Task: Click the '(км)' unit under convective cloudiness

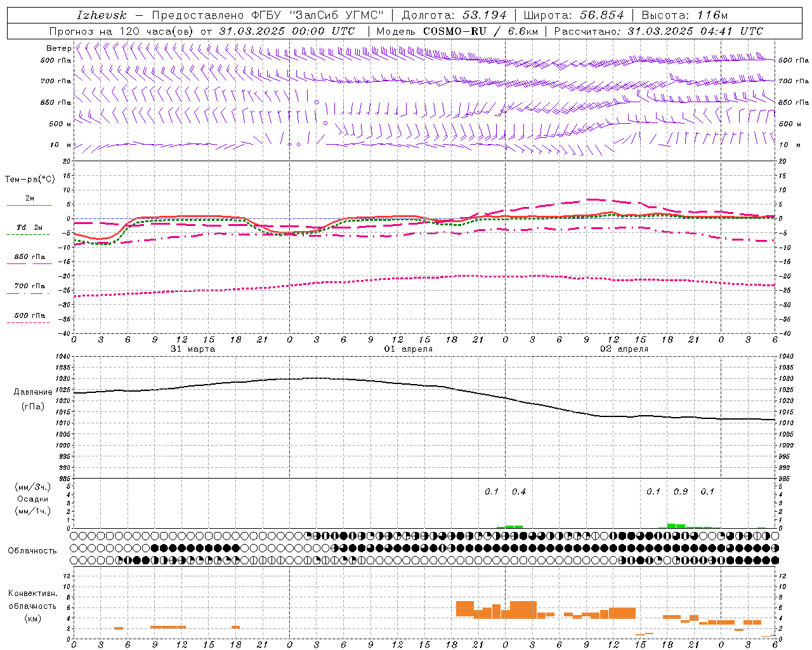Action: tap(33, 618)
